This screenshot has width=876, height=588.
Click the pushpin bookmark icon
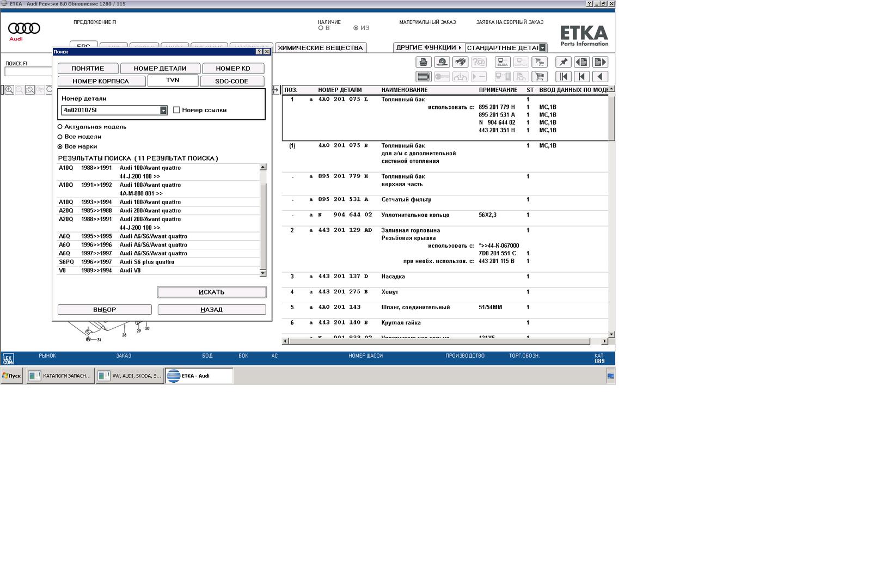click(563, 62)
